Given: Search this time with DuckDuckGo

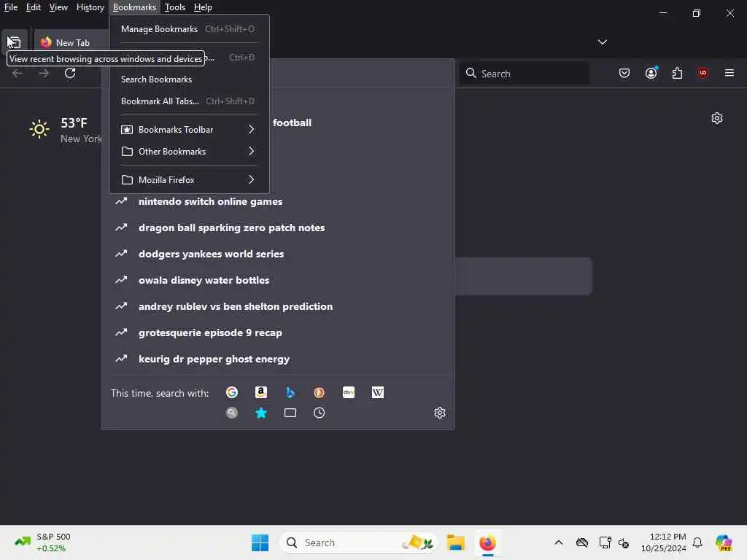Looking at the screenshot, I should point(320,392).
